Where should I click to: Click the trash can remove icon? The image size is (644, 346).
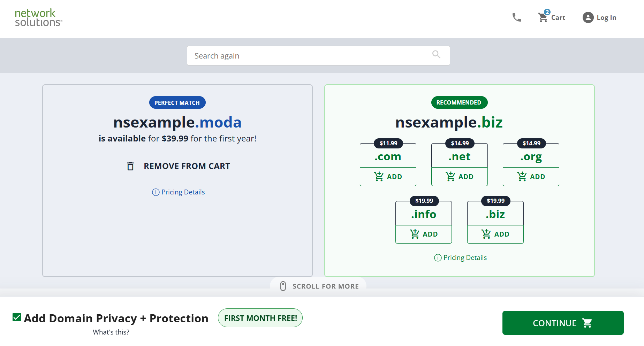130,166
